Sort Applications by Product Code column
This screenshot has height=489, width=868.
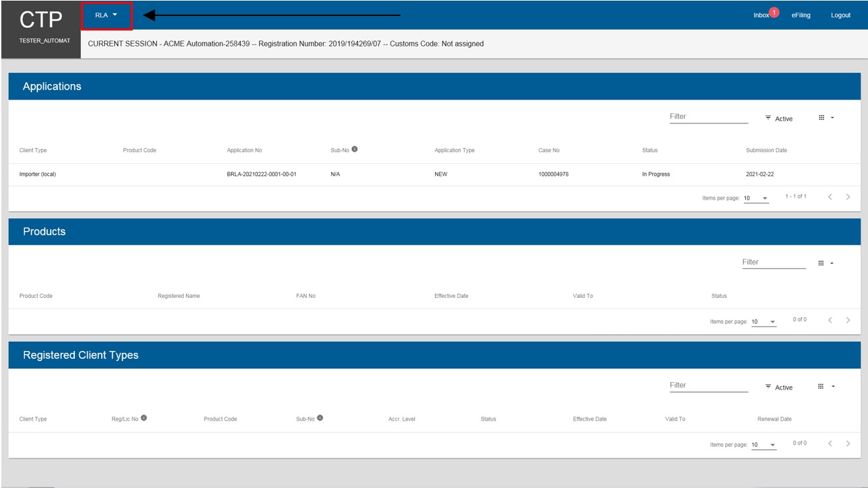tap(139, 151)
